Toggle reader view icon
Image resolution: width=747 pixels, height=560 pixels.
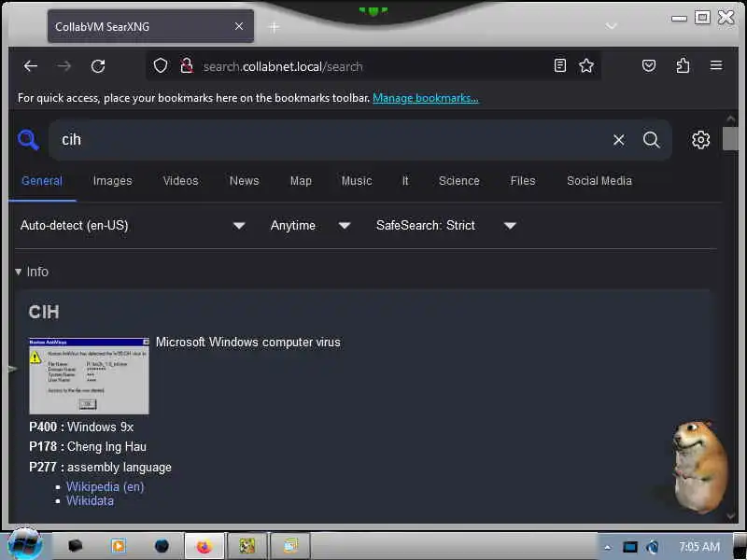point(560,65)
